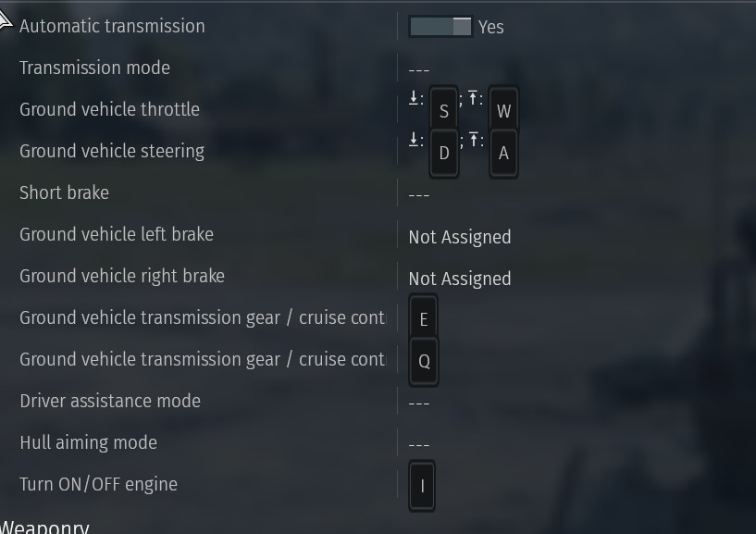Click the Weaponry section header
Viewport: 756px width, 534px height.
click(x=44, y=527)
